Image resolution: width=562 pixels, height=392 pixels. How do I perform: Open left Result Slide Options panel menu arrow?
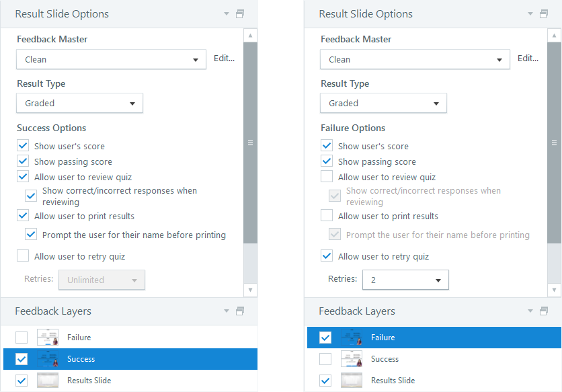[x=228, y=14]
